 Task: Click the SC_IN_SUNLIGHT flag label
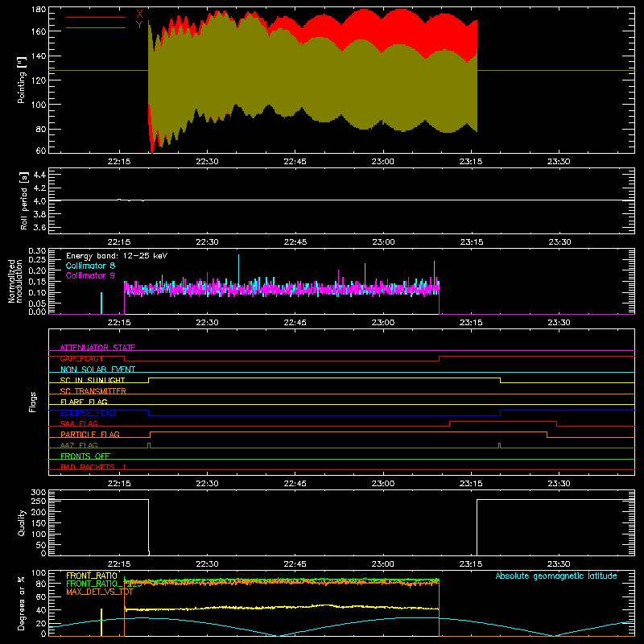click(93, 380)
